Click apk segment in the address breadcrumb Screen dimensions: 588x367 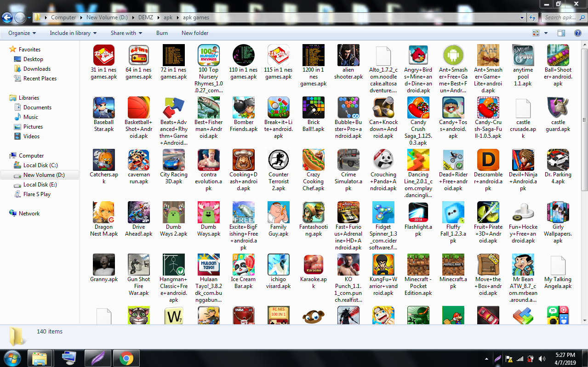(x=168, y=17)
